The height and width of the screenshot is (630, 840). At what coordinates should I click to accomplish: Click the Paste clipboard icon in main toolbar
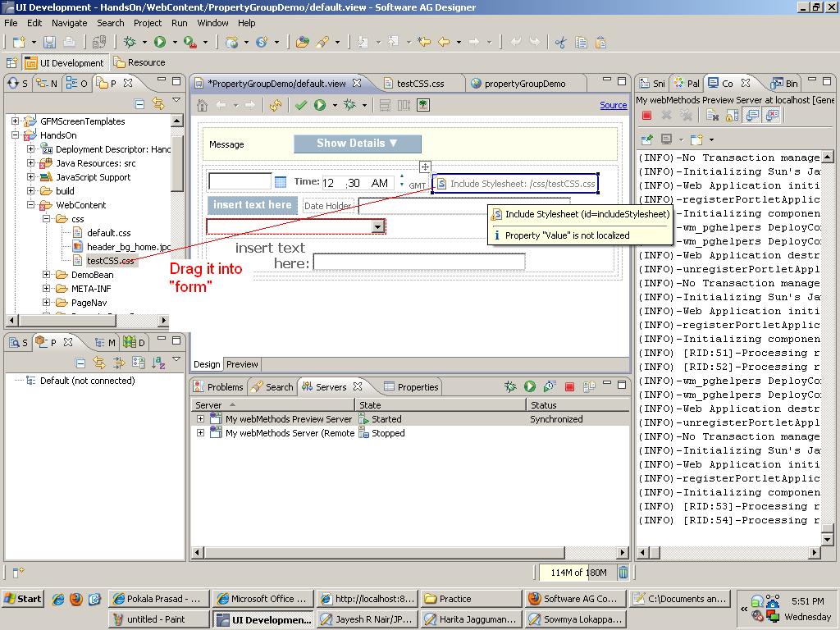point(600,43)
